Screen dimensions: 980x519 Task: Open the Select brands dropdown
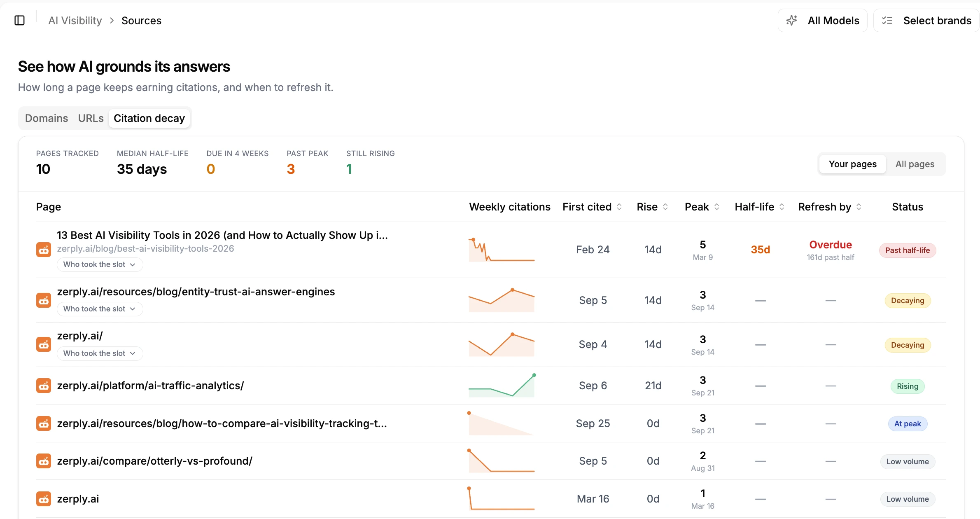tap(926, 21)
